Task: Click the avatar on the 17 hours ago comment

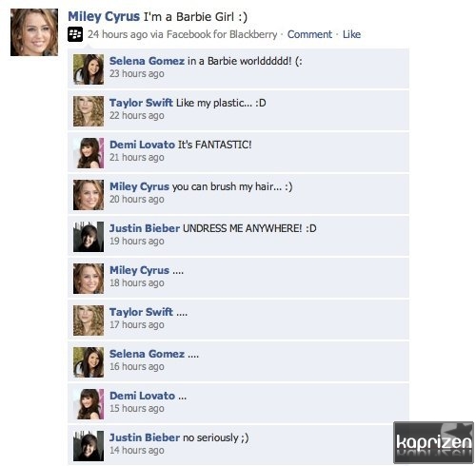Action: coord(89,320)
